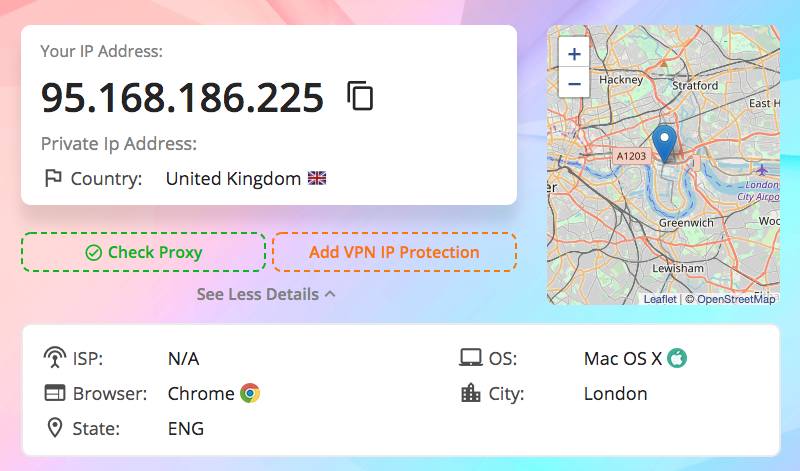Screen dimensions: 800x471
Task: Click the Chrome browser logo
Action: [x=250, y=393]
